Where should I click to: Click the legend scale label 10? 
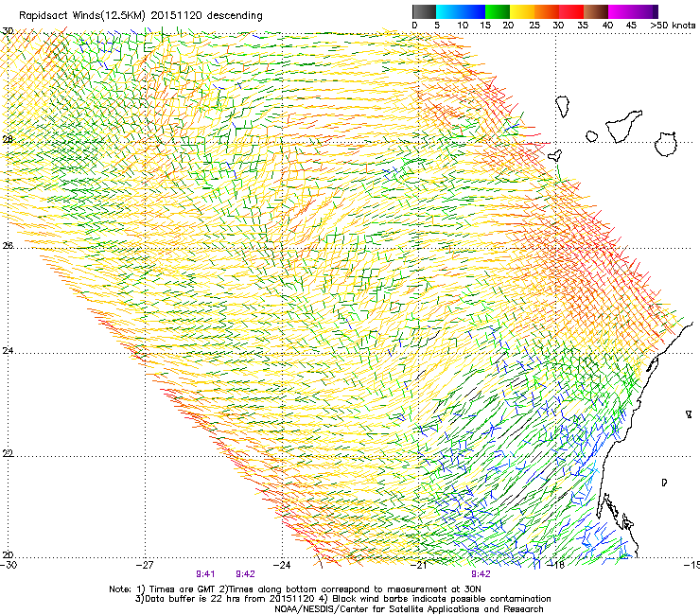point(463,26)
